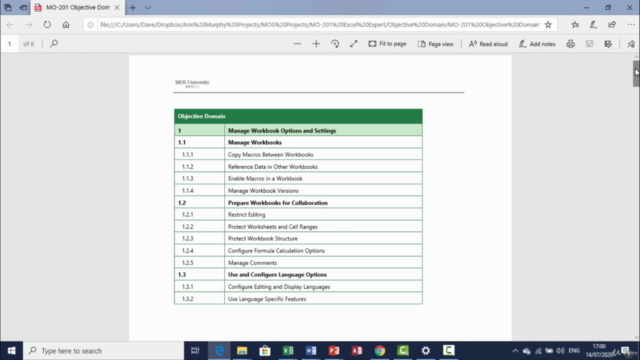Click "Use Language Specific Features" text
Viewport: 640px width, 360px height.
point(267,299)
